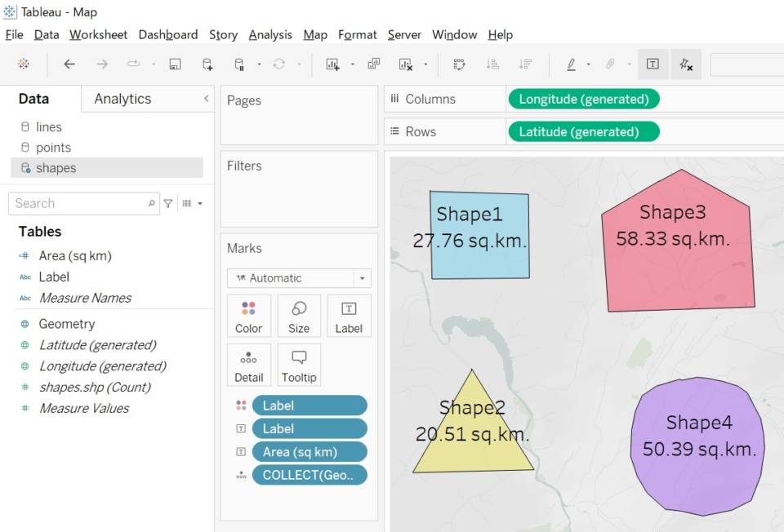The width and height of the screenshot is (784, 532).
Task: Open the Highlight pen toolbar icon
Action: tap(572, 64)
